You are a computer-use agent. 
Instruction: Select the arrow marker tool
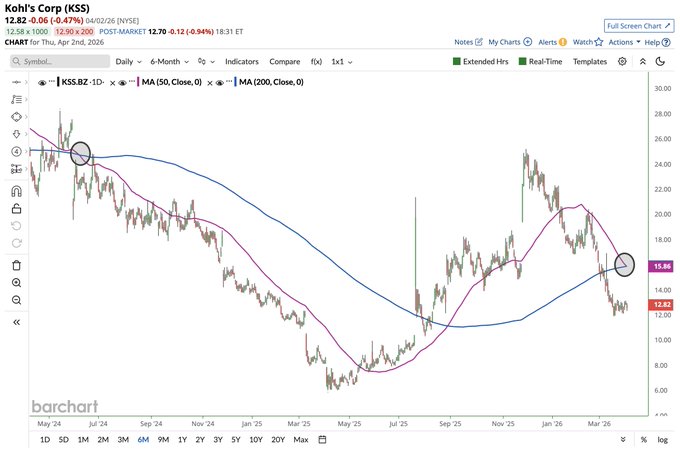[x=16, y=134]
